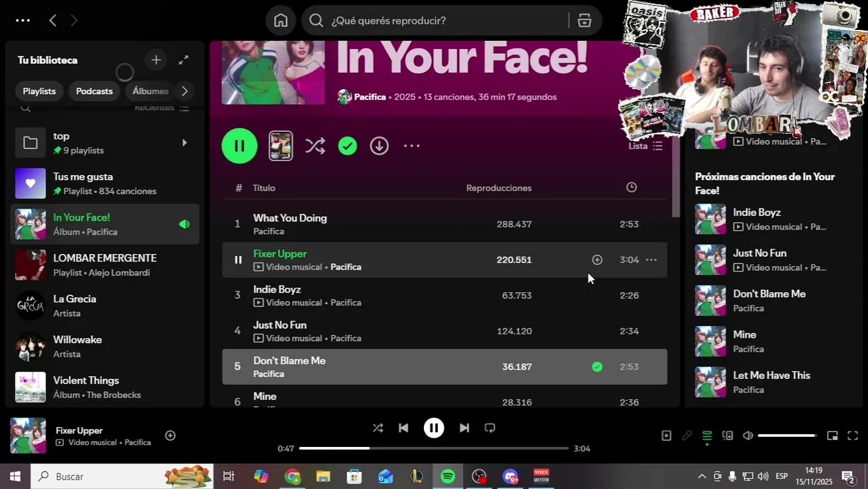Show more library filter chips
868x489 pixels.
click(x=184, y=91)
